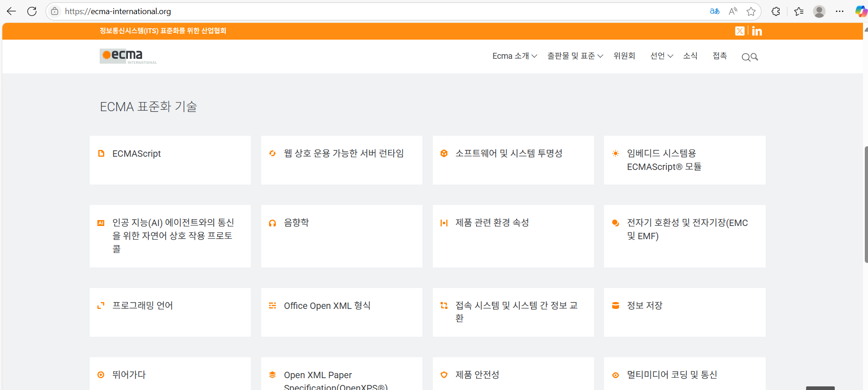The width and height of the screenshot is (868, 390).
Task: Open the browser profile avatar
Action: [x=819, y=11]
